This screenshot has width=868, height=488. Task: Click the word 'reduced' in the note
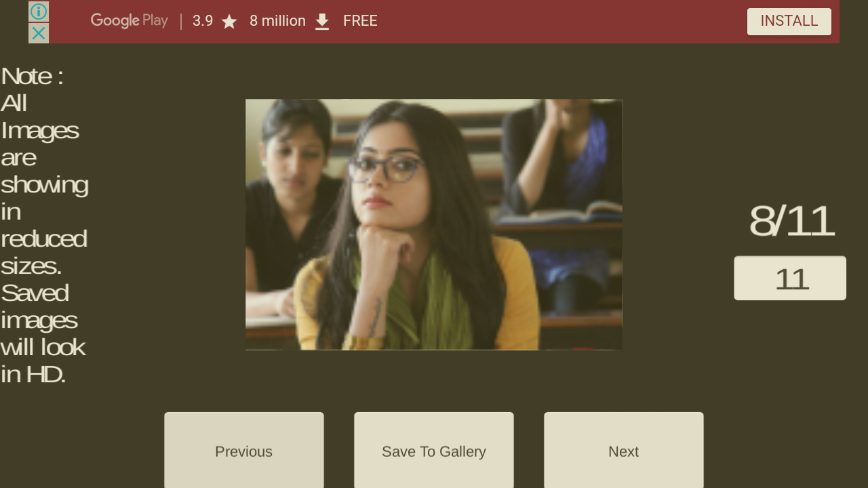tap(43, 239)
